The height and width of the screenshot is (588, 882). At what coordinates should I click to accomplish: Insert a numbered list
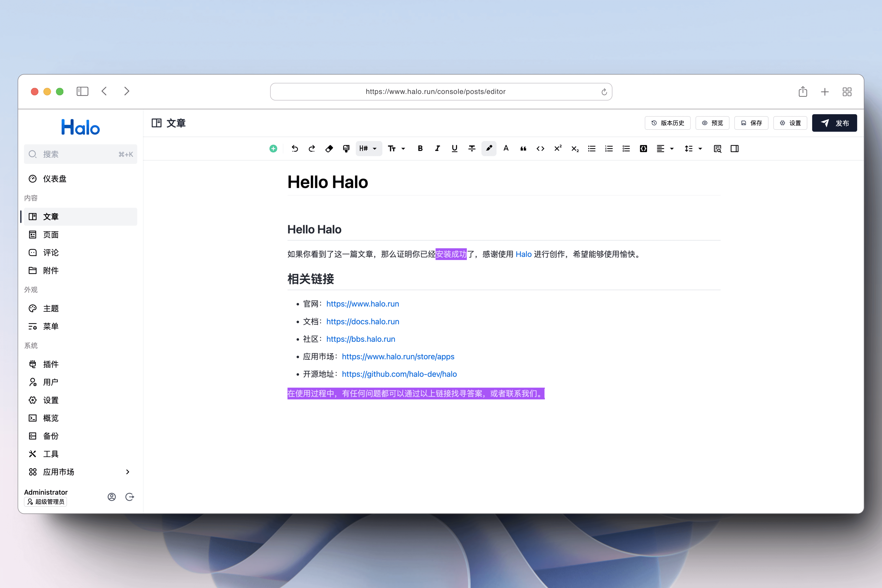click(x=609, y=149)
